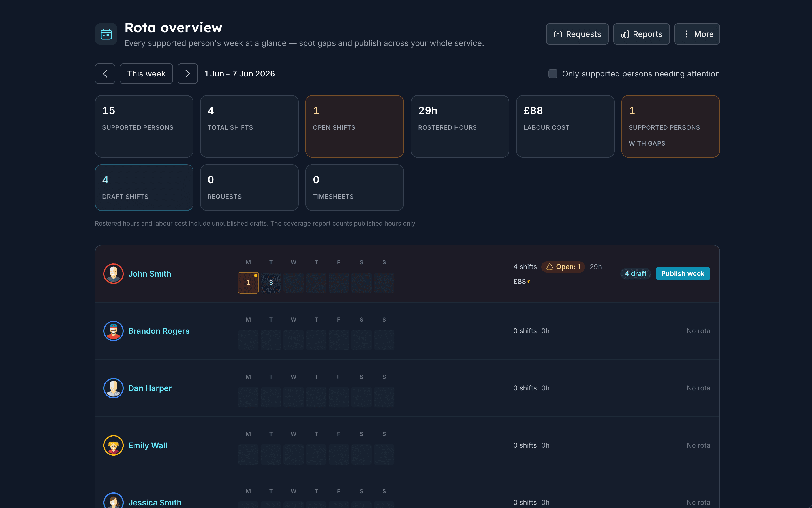This screenshot has height=508, width=812.
Task: Select the Total Shifts stat card
Action: (249, 126)
